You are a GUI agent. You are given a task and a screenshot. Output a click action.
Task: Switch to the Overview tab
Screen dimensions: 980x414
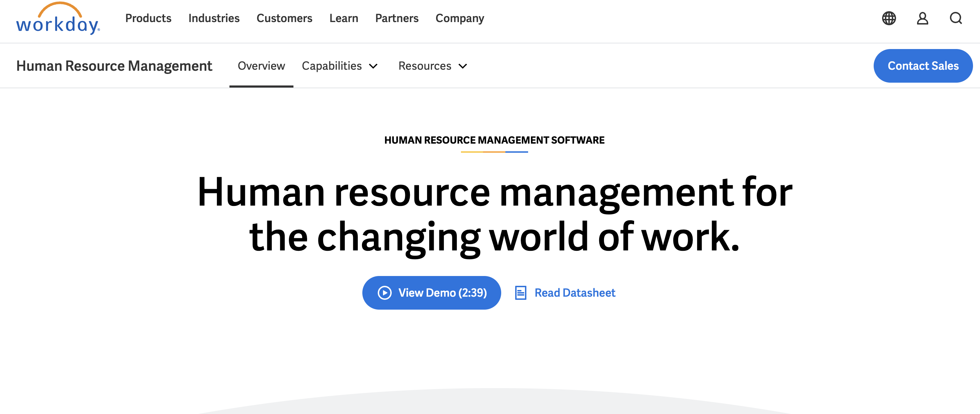(x=261, y=65)
